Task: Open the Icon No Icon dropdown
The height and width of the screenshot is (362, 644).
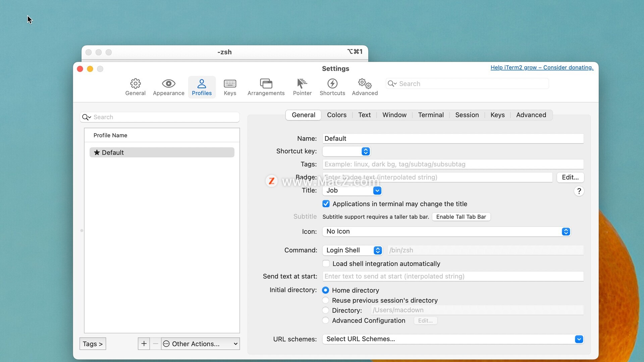Action: click(x=446, y=231)
